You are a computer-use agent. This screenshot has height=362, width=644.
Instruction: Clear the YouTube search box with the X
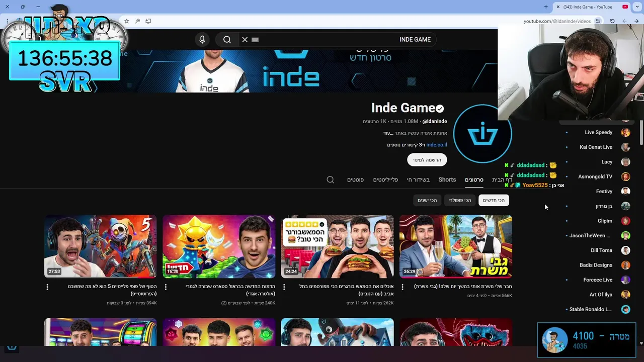pyautogui.click(x=245, y=40)
